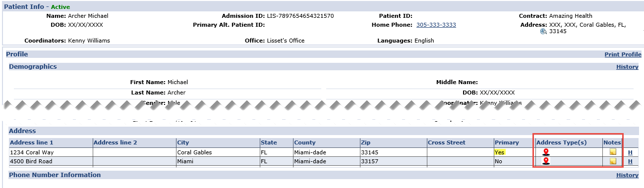644x188 pixels.
Task: Select the 1234 Coral Way address cell
Action: click(51, 152)
